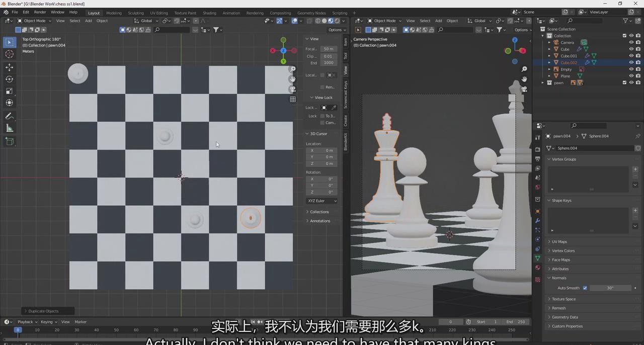This screenshot has height=345, width=644.
Task: Hide the Camera object in outliner
Action: 631,42
